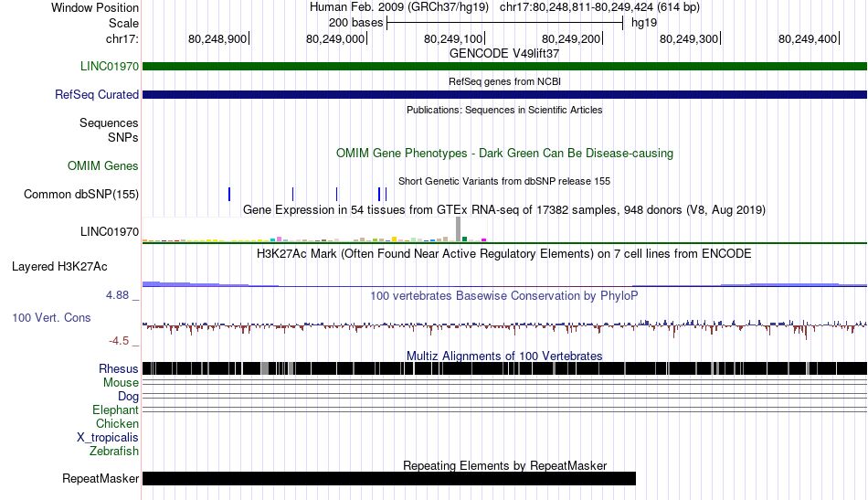Click the tall gray GTEx expression bar
868x500 pixels.
coord(459,229)
